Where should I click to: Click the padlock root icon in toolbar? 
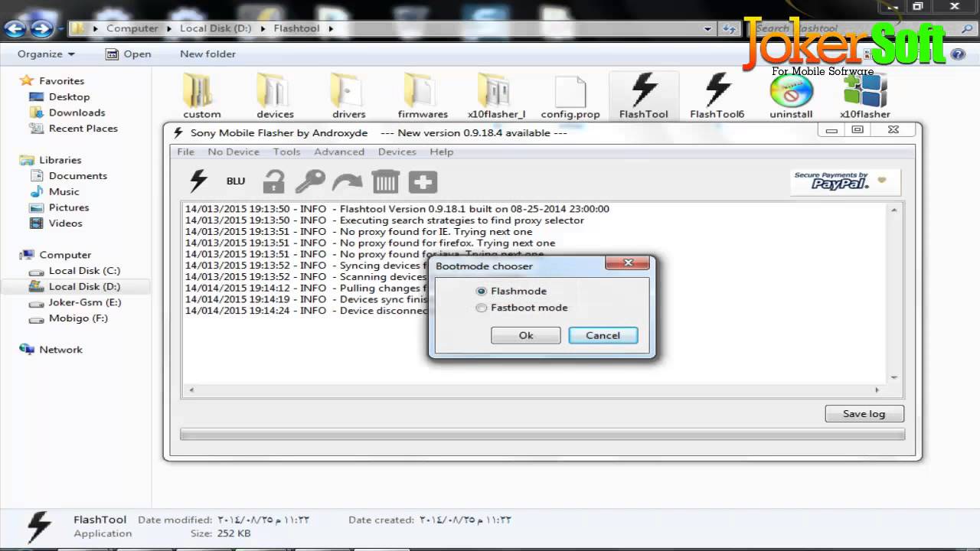[273, 181]
